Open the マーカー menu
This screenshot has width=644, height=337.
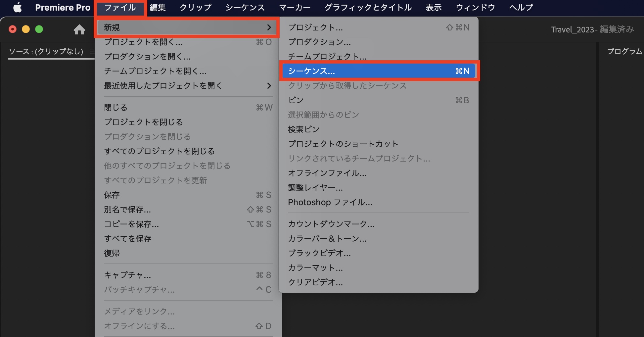tap(295, 7)
